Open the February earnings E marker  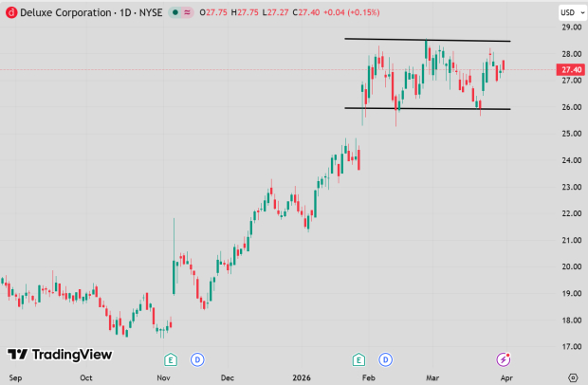click(x=359, y=358)
